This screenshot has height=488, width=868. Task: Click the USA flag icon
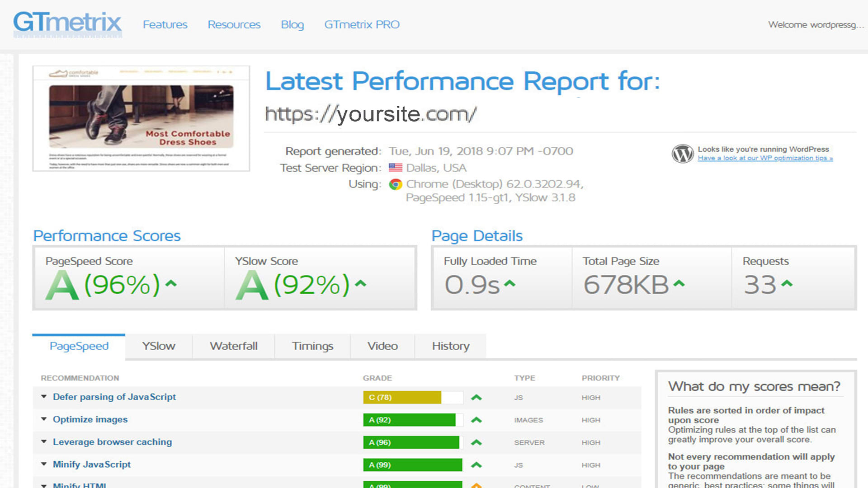396,168
